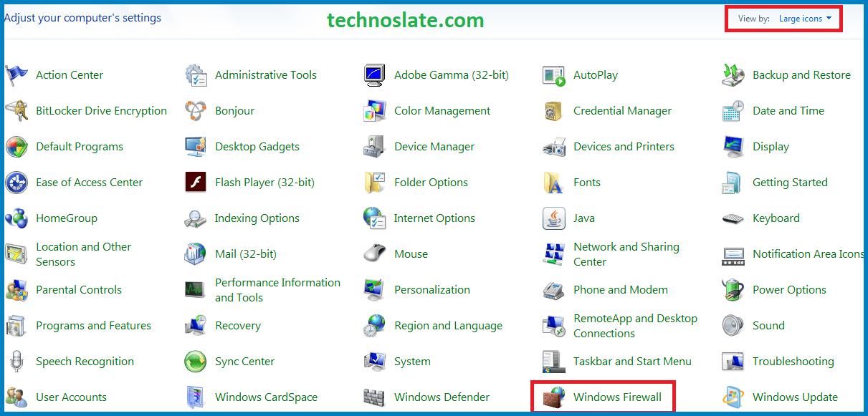Open the Mouse settings link
This screenshot has height=416, width=868.
411,254
